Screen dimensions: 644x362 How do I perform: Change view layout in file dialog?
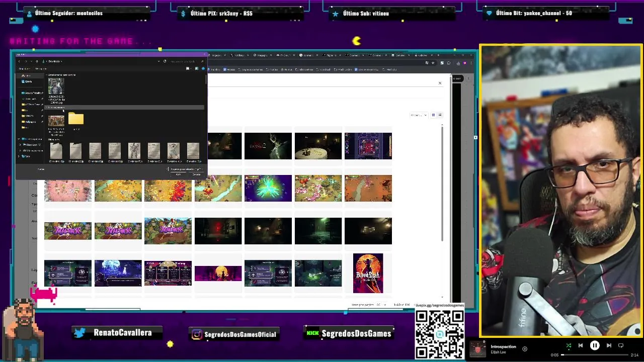(x=189, y=69)
